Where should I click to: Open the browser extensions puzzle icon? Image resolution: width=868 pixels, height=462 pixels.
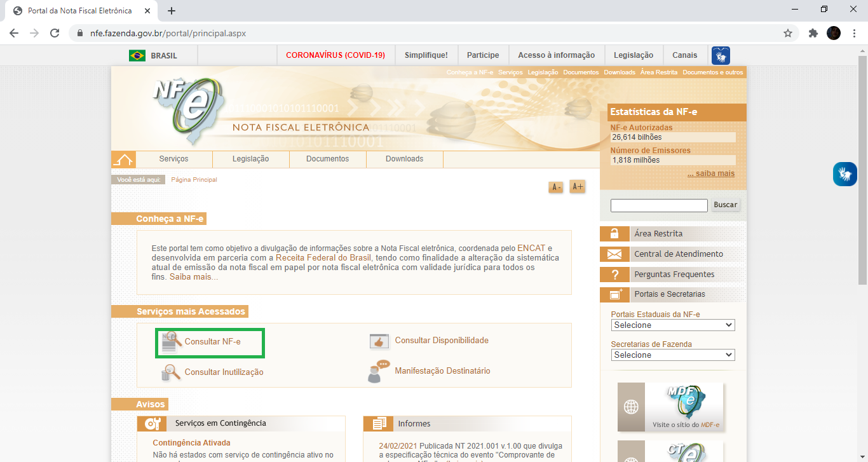(813, 33)
